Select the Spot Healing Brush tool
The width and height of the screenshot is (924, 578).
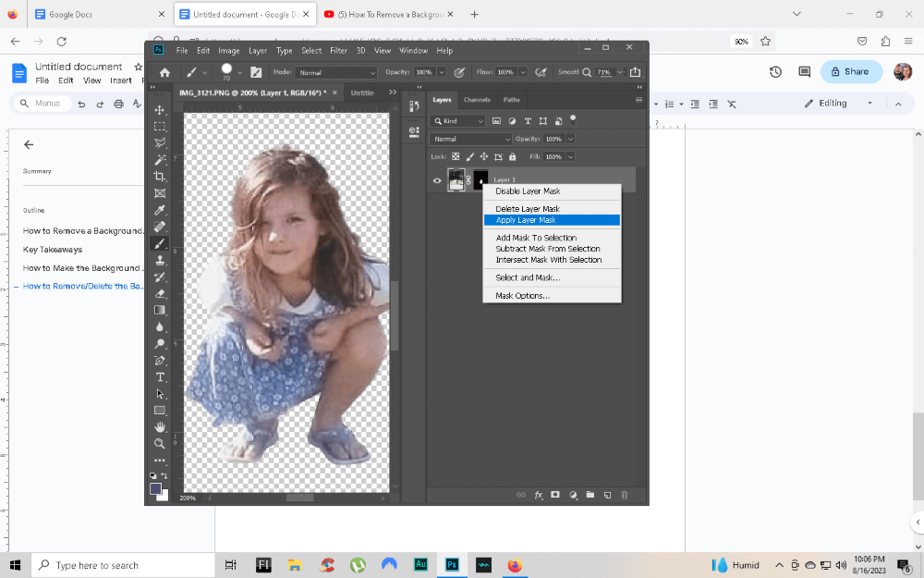[160, 227]
